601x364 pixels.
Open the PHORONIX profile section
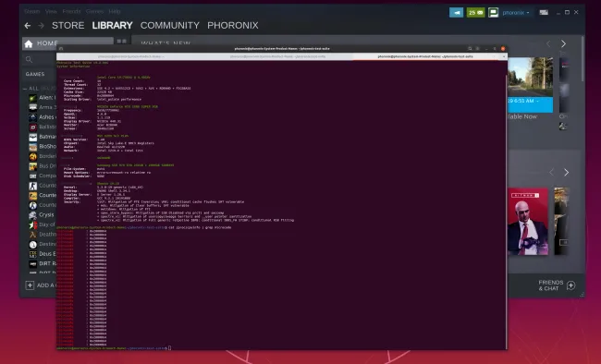tap(233, 25)
